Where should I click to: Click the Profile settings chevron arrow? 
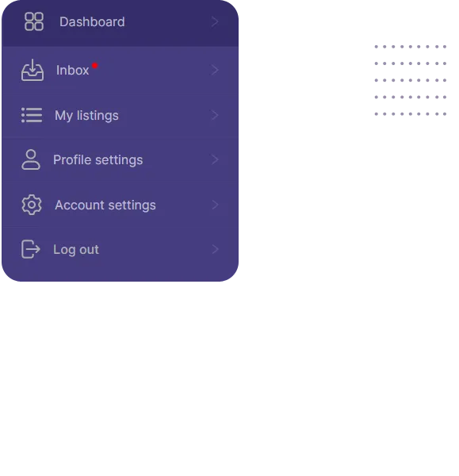[x=215, y=159]
